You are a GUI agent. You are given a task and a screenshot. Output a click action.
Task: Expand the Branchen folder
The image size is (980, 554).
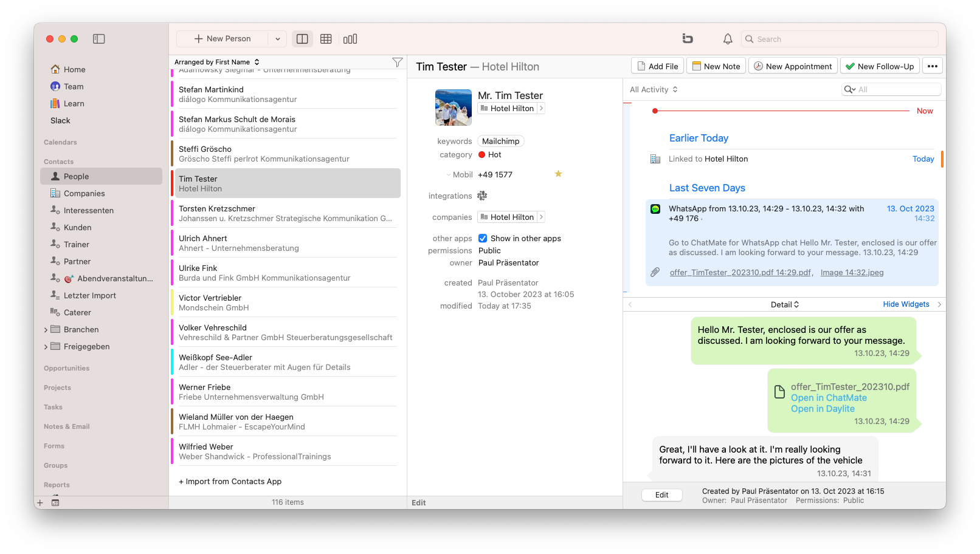46,330
